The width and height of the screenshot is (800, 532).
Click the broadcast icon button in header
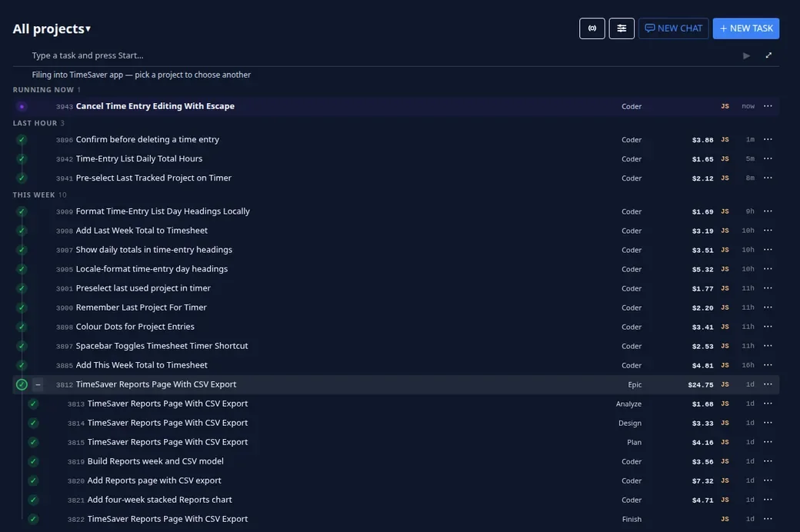coord(592,28)
